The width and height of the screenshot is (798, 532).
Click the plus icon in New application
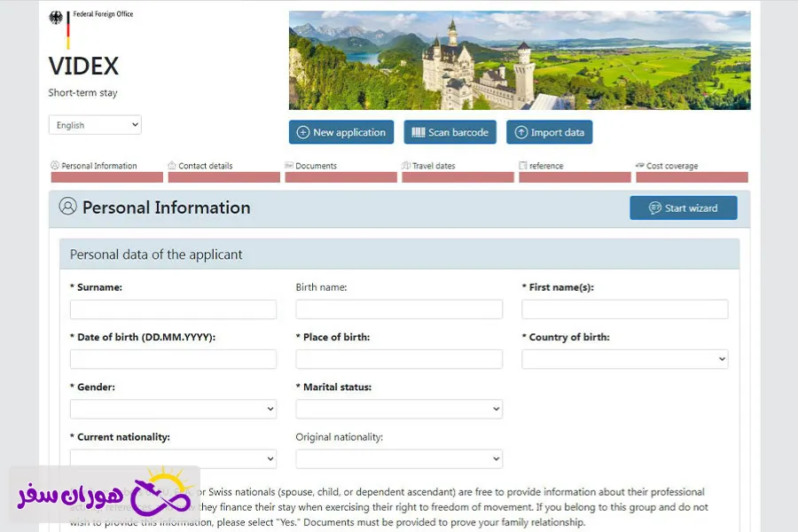tap(302, 132)
